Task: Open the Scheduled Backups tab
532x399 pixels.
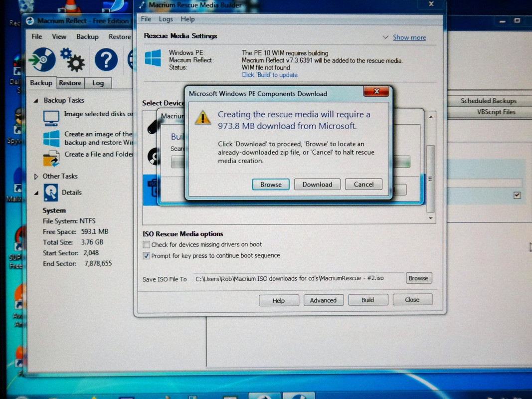Action: 489,101
